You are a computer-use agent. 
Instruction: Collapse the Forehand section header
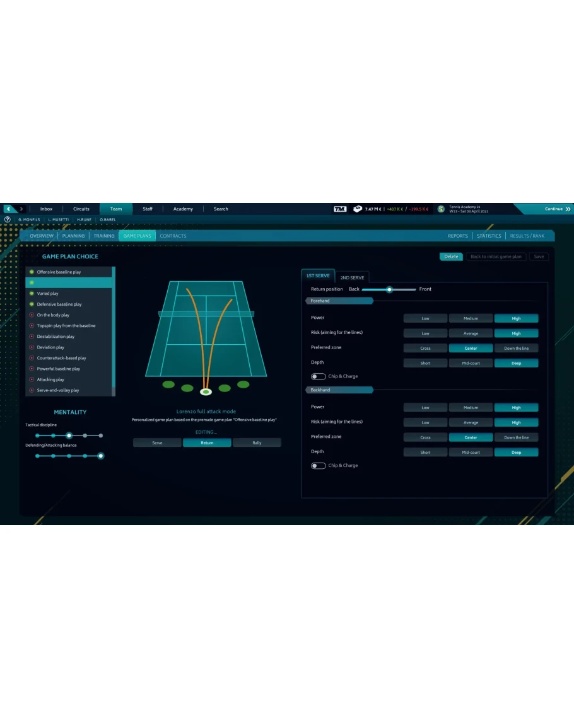[339, 301]
